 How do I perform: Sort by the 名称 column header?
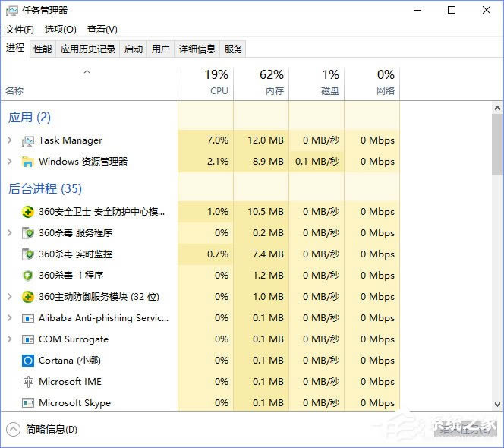click(x=89, y=84)
